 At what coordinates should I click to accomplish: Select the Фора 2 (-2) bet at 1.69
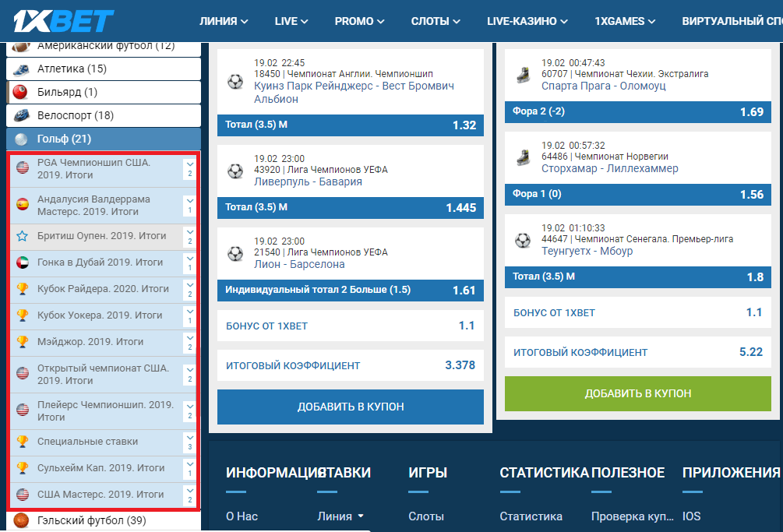[x=637, y=112]
